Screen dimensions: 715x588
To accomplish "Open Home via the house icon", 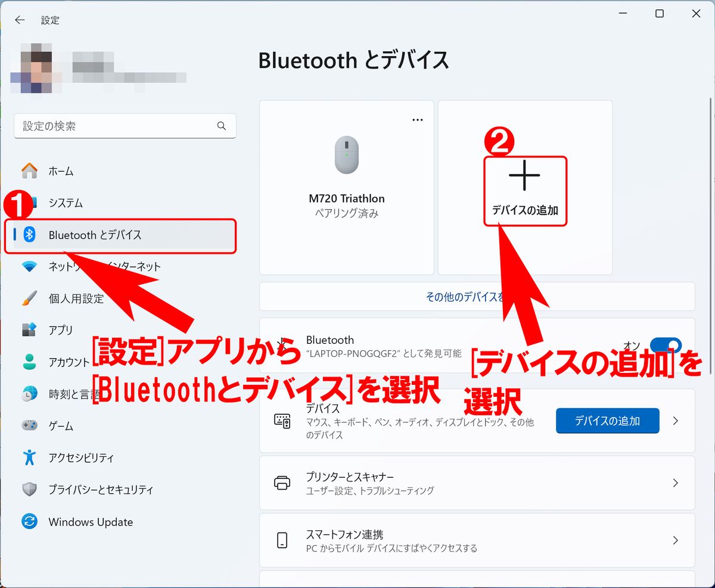I will pos(29,171).
